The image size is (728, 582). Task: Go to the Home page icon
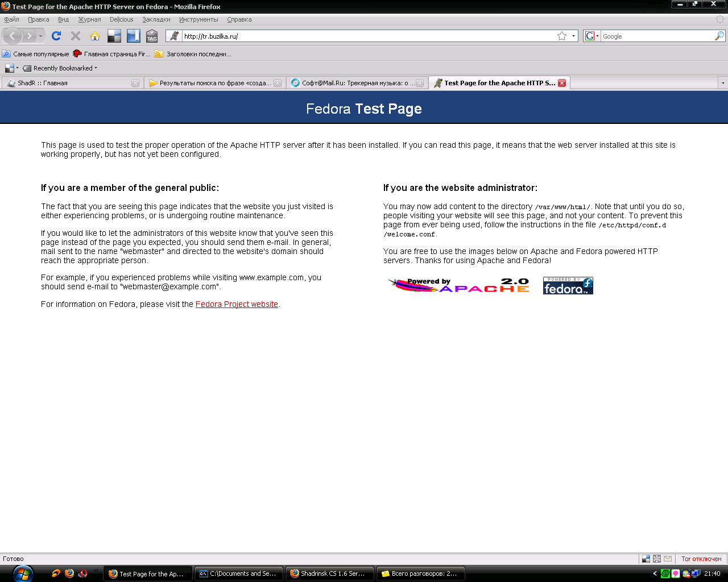pyautogui.click(x=95, y=36)
